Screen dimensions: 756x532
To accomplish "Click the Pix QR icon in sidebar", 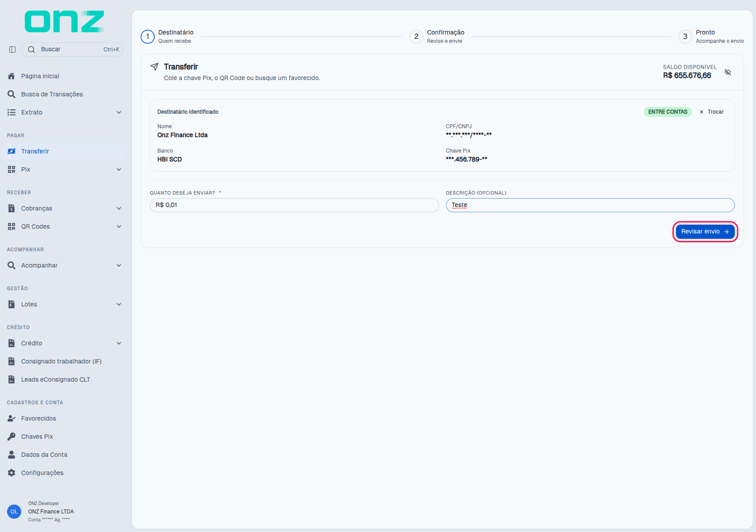I will (11, 169).
